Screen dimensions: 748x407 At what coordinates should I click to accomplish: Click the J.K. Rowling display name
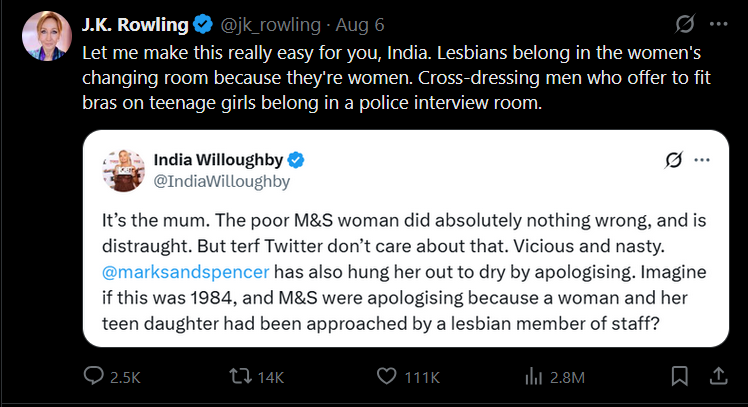[x=135, y=24]
